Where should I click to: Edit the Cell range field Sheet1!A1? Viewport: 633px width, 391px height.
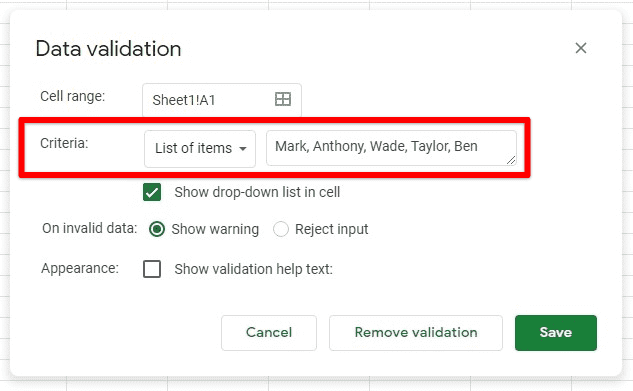(222, 100)
